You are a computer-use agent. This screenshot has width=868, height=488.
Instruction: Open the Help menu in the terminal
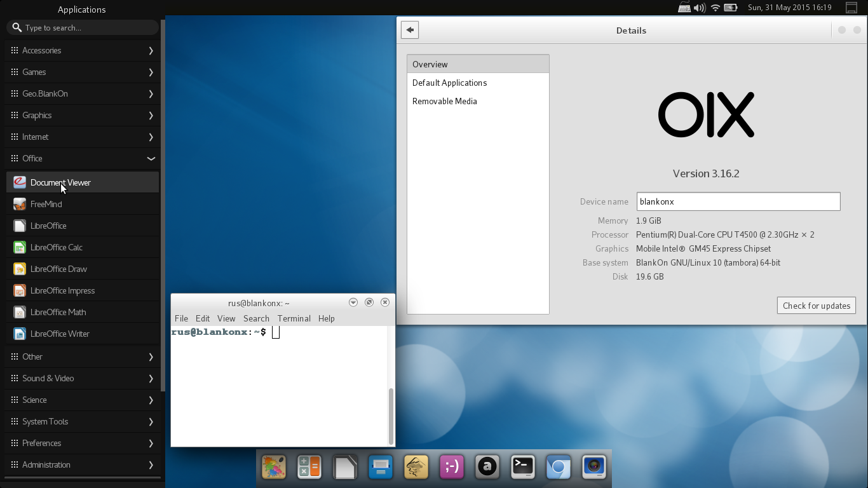326,318
